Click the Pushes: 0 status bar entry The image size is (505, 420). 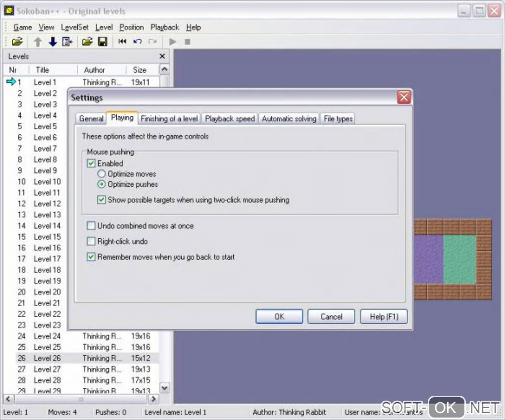[110, 412]
